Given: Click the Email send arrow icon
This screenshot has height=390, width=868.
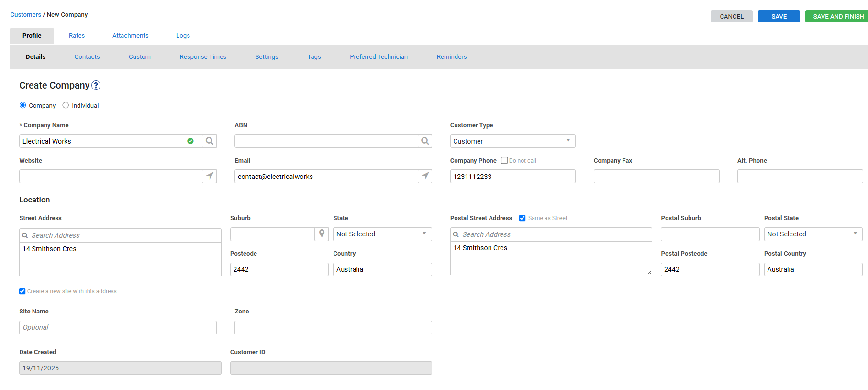Looking at the screenshot, I should (424, 176).
